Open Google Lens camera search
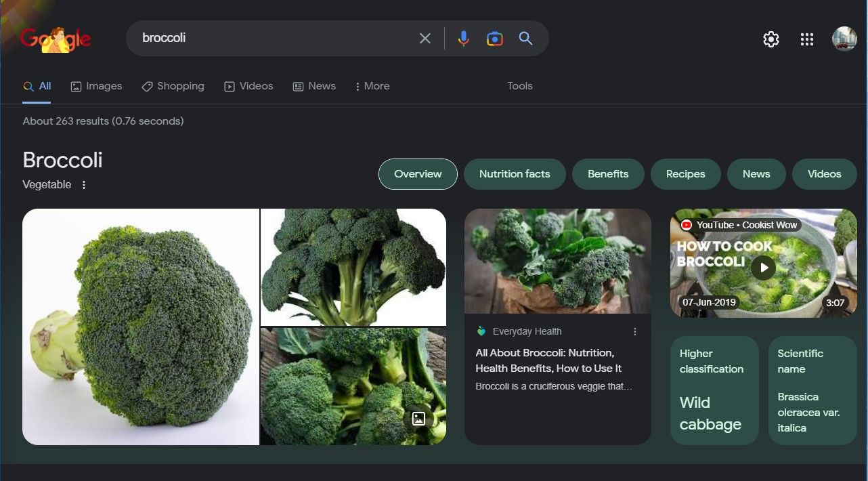 494,39
